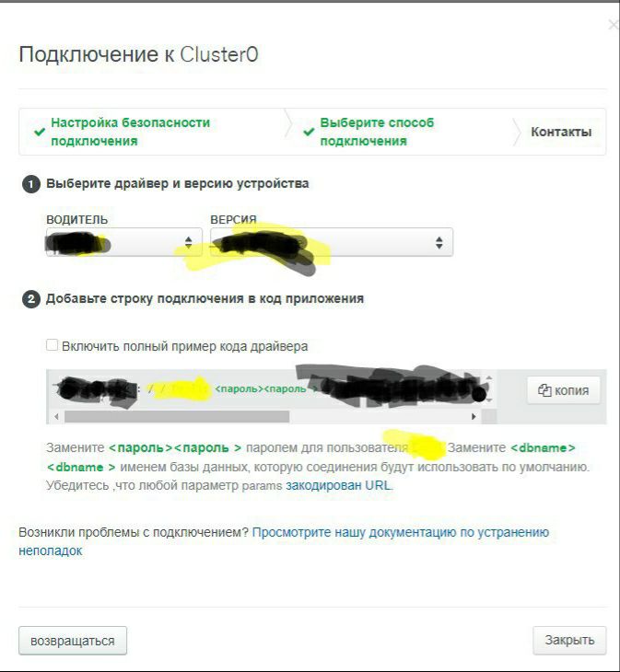Click the ВОДИТЕЛЬ dropdown arrows

pos(188,243)
